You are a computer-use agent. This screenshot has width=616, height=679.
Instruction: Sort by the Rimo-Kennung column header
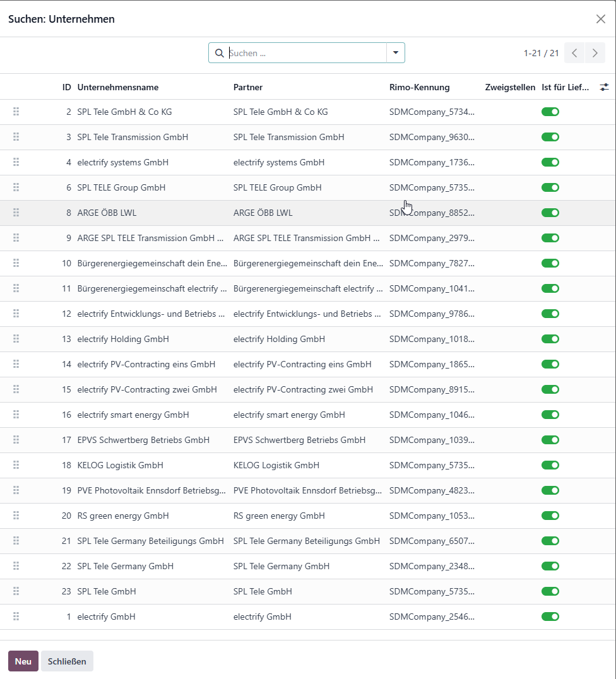pyautogui.click(x=419, y=87)
